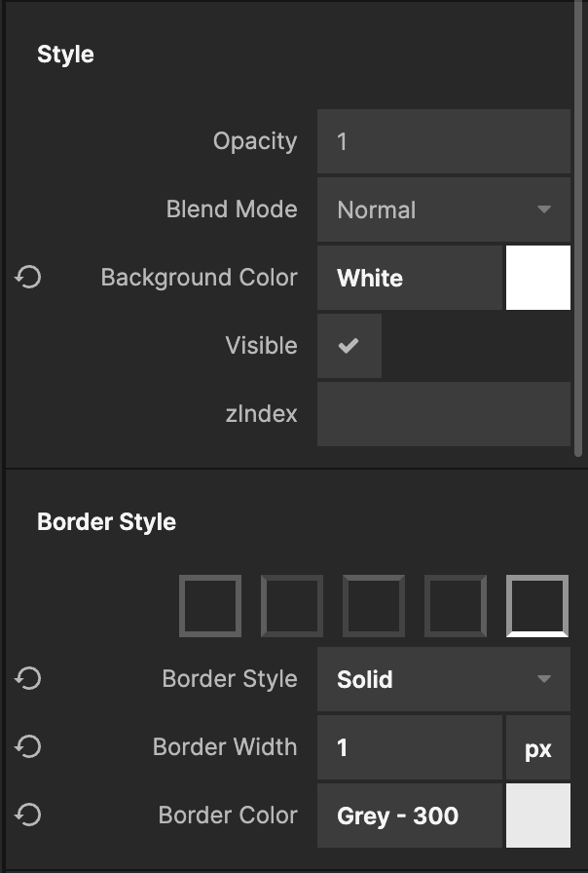Click the Grey - 300 color name field
Viewport: 588px width, 873px height.
click(409, 816)
